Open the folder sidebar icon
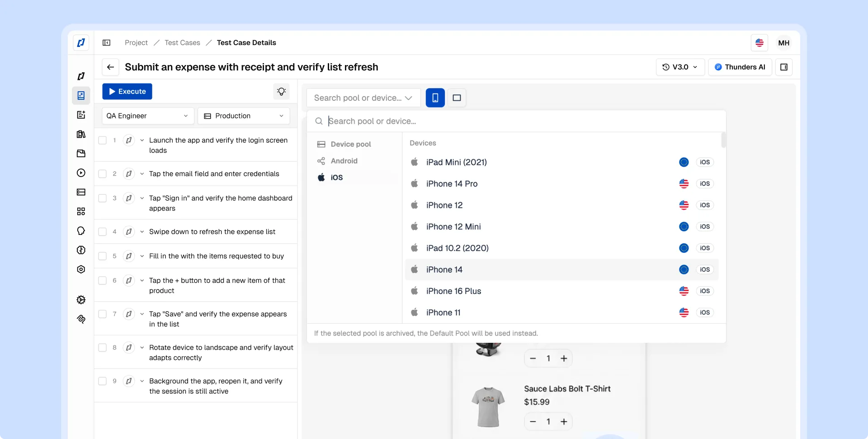This screenshot has height=439, width=868. click(x=81, y=154)
